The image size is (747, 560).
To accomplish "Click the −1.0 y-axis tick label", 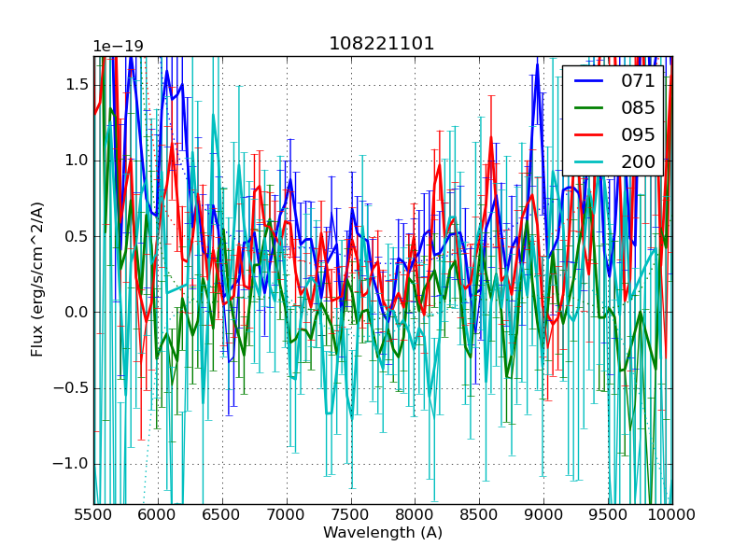I will tap(71, 464).
